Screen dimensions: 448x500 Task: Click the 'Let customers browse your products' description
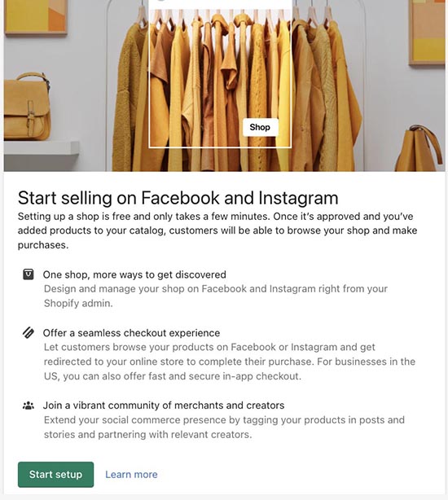point(230,362)
